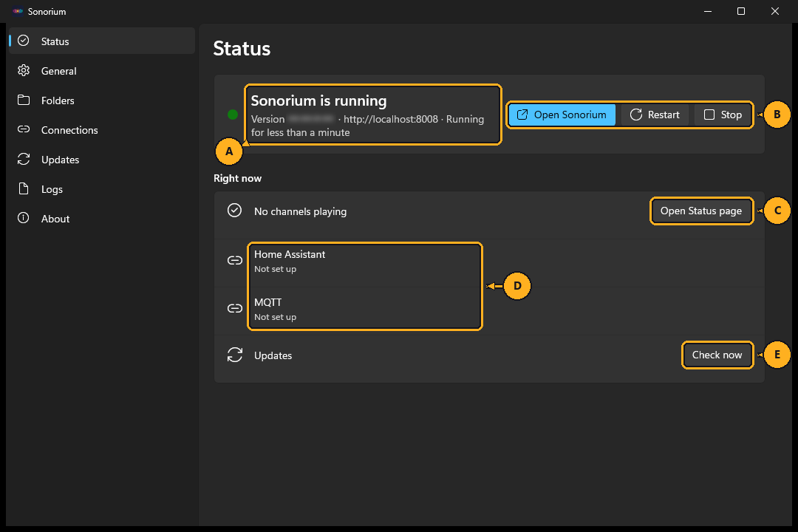
Task: Click the 'Updates' label in Right now list
Action: [x=273, y=355]
